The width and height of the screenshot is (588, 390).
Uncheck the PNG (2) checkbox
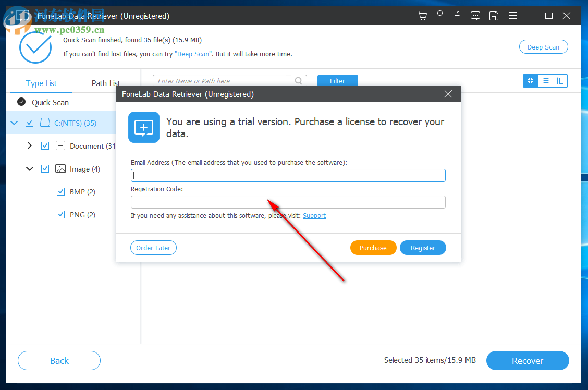(61, 214)
